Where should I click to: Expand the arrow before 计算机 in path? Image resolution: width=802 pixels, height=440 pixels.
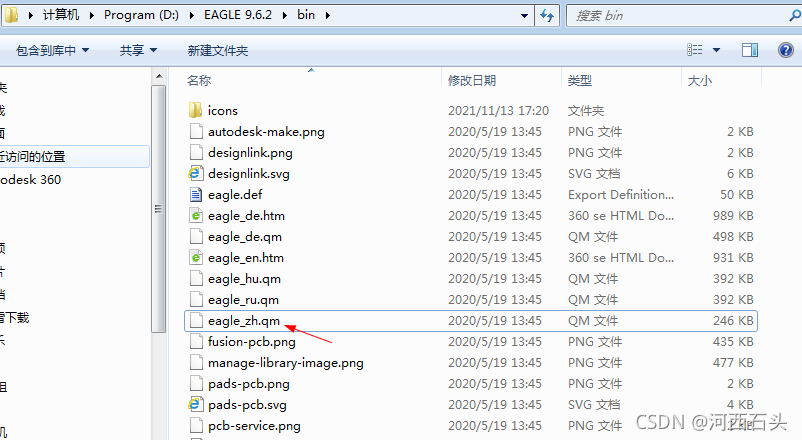tap(31, 15)
